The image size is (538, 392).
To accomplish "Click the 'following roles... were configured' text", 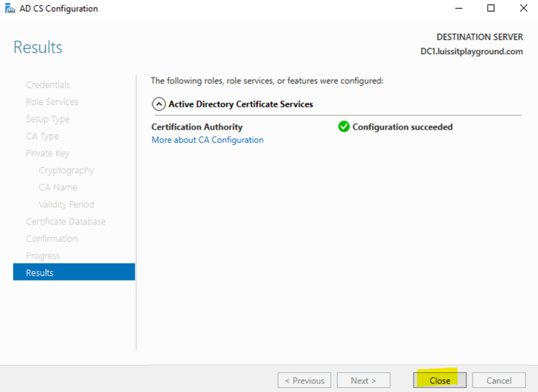I will point(267,81).
